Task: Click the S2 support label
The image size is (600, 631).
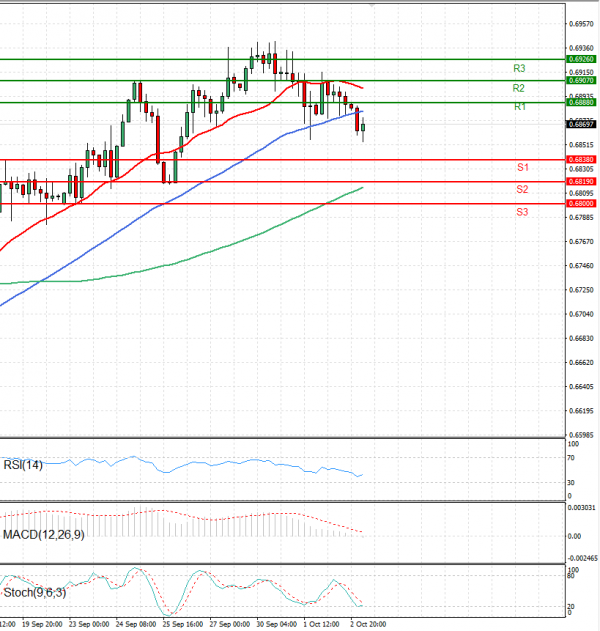Action: tap(522, 189)
